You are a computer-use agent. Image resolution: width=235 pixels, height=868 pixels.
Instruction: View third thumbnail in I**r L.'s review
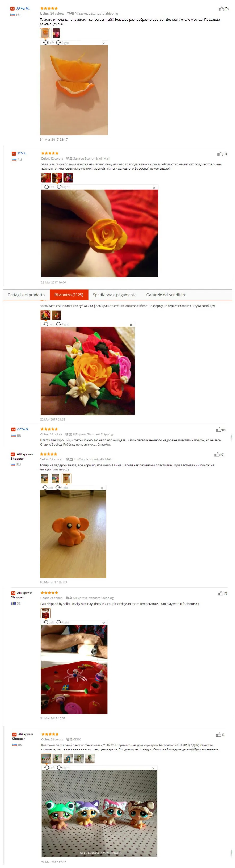68,178
